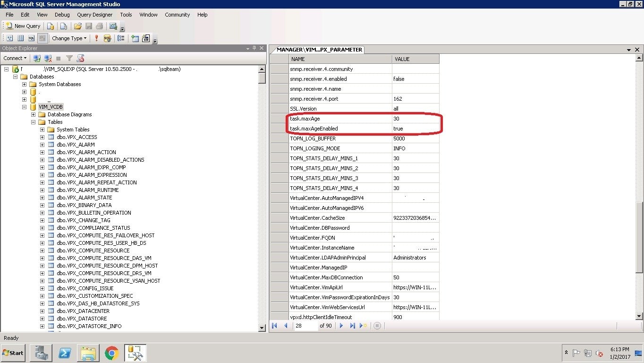Open the View menu
Viewport: 644px width, 363px height.
coord(42,15)
